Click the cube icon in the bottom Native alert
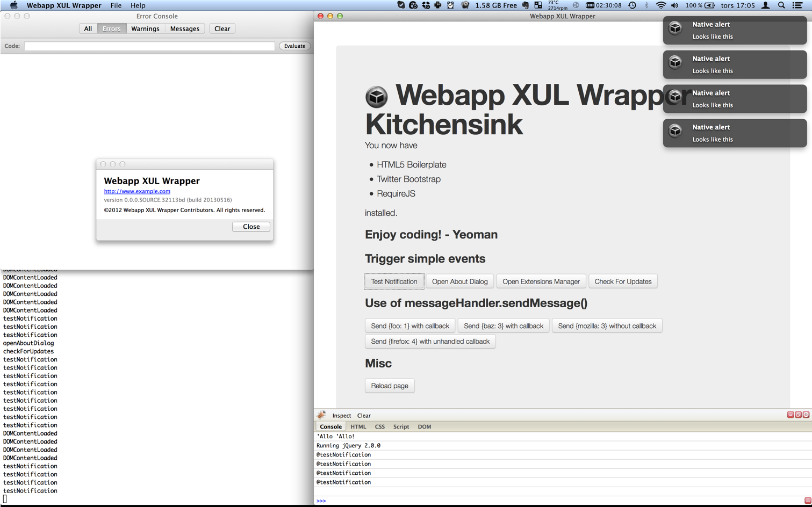 [676, 131]
